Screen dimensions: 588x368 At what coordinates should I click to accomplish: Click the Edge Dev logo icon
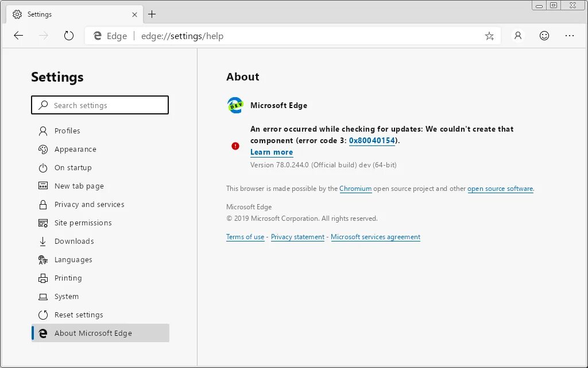pyautogui.click(x=235, y=105)
